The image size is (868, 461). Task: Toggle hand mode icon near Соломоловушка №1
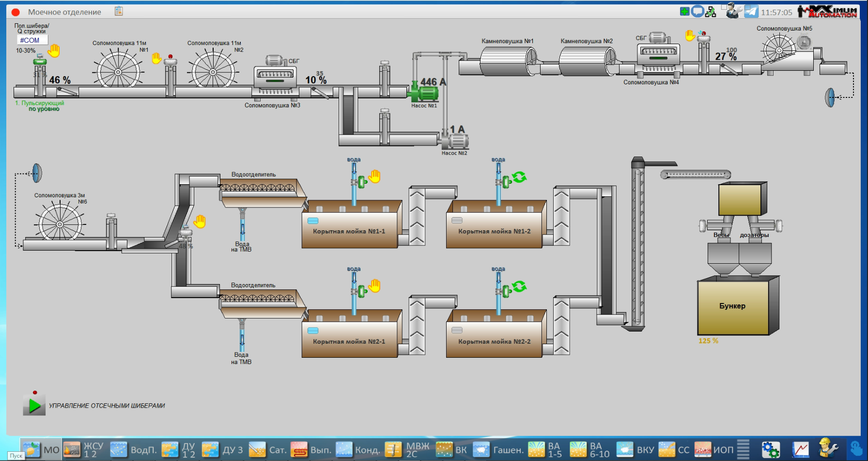point(156,59)
